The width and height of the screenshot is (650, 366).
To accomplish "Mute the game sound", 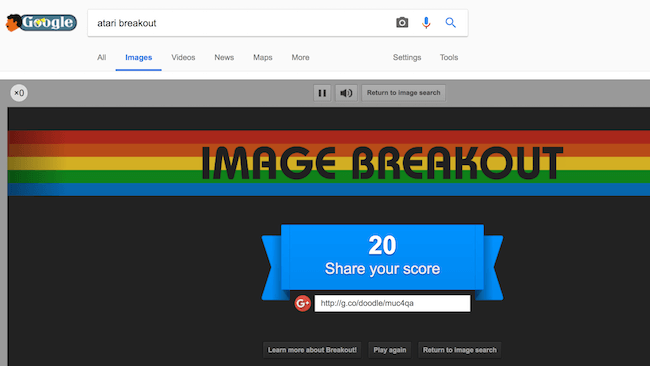I will click(346, 93).
